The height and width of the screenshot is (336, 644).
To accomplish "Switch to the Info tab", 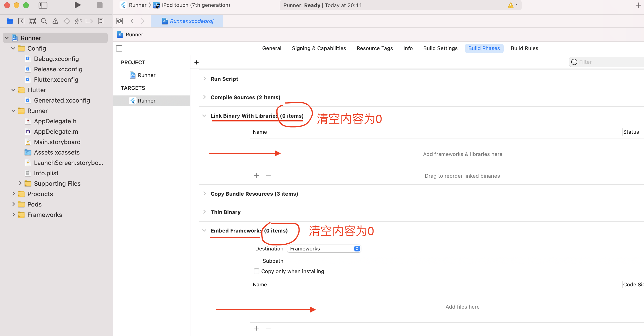I will click(x=408, y=48).
